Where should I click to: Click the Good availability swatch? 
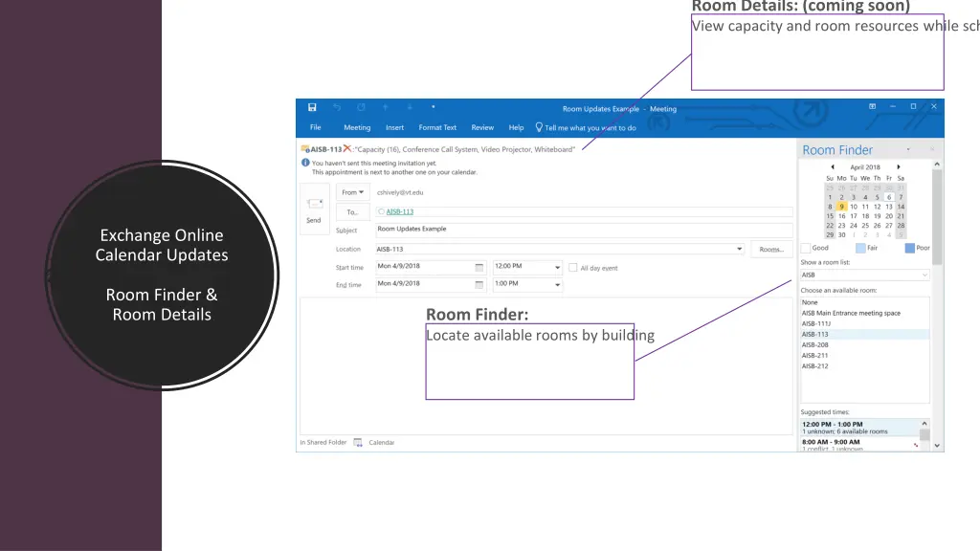point(806,248)
